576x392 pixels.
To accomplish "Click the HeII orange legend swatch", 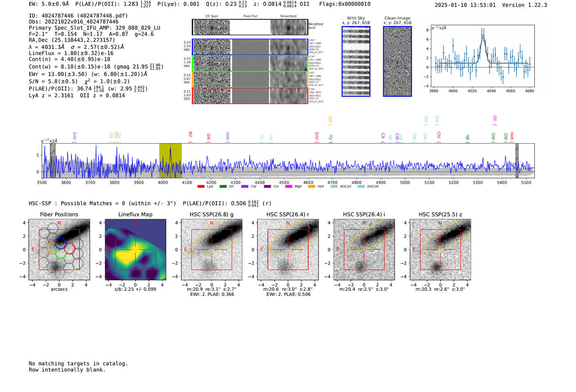I will [x=311, y=186].
